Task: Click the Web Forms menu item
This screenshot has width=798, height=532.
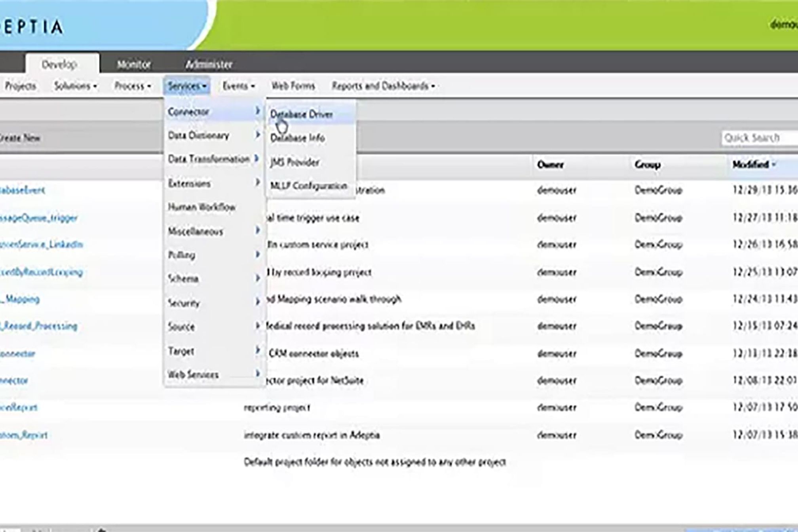Action: (293, 86)
